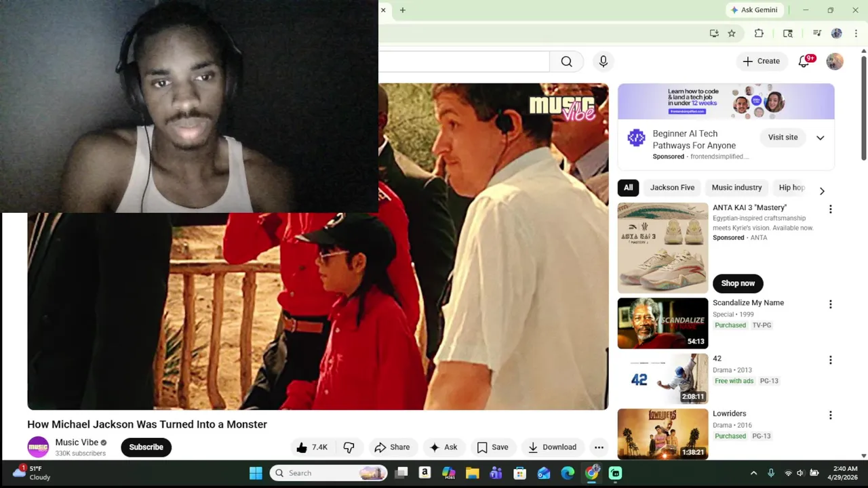
Task: Open Music Vibe channel avatar
Action: [38, 447]
